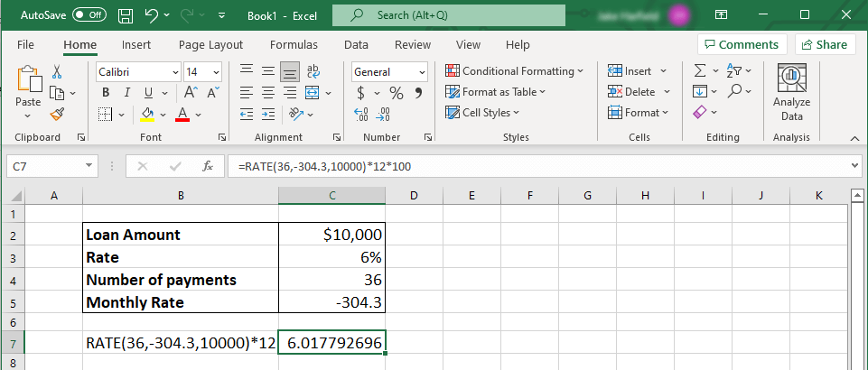Open the Page Layout tab
The height and width of the screenshot is (370, 868).
click(210, 44)
